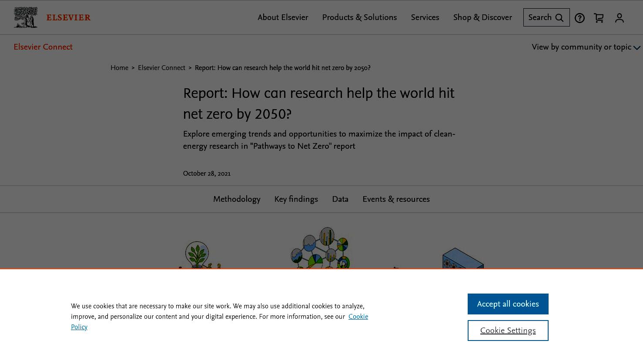This screenshot has height=364, width=643.
Task: Open the Products & Solutions menu
Action: pos(359,17)
